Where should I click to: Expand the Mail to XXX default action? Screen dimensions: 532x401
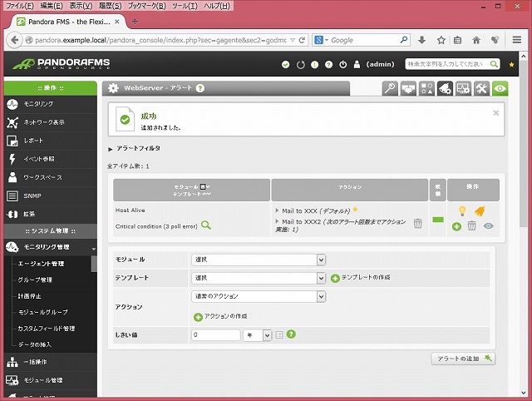pyautogui.click(x=277, y=210)
